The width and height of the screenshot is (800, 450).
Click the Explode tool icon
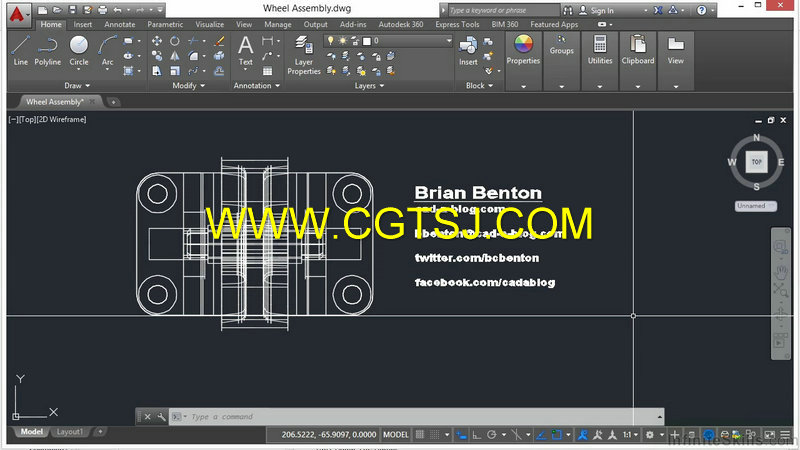(219, 56)
